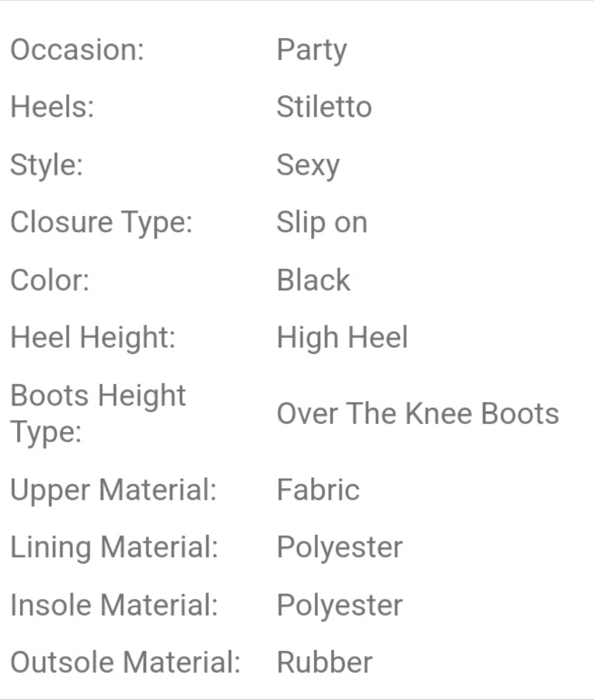594x700 pixels.
Task: Tap the High Heel value
Action: pyautogui.click(x=342, y=338)
